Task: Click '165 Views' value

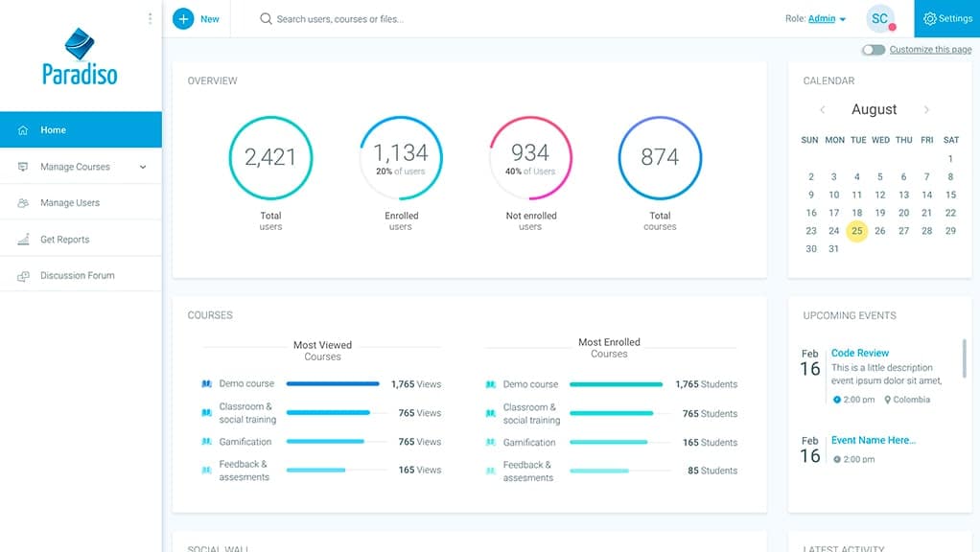Action: (x=420, y=470)
